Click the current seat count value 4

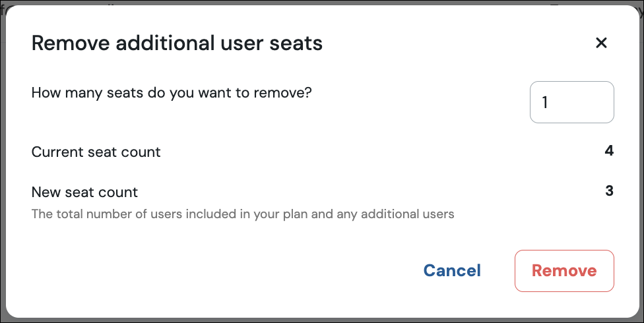pyautogui.click(x=609, y=151)
